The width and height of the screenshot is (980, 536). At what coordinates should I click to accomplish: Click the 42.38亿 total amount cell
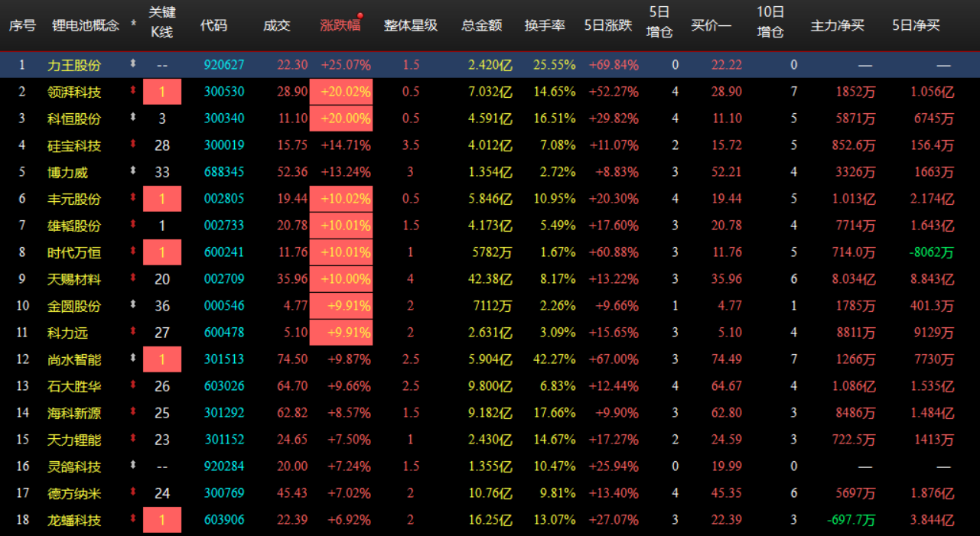click(490, 279)
